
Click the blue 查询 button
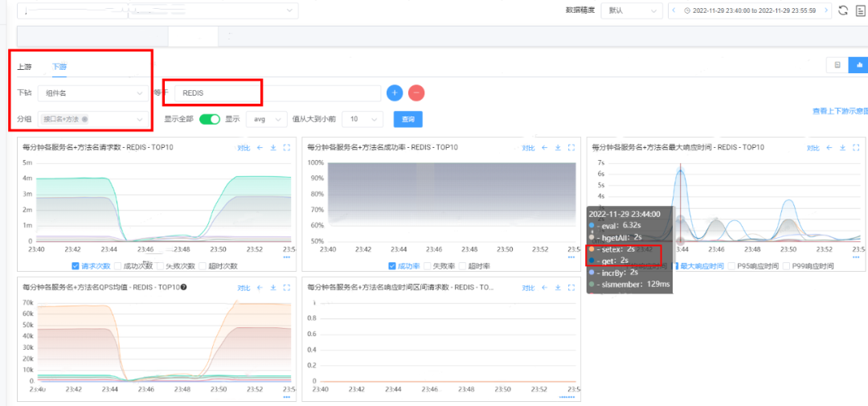(x=407, y=119)
